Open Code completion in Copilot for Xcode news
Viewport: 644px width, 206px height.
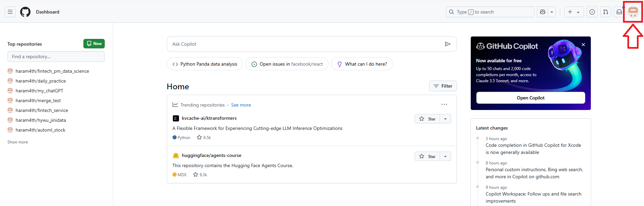[533, 149]
